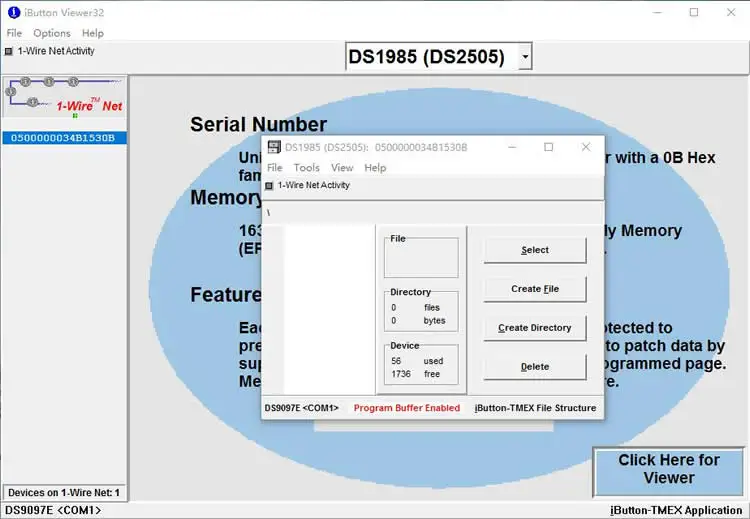Viewport: 750px width, 519px height.
Task: Click the root path '\' in dialog
Action: click(x=269, y=213)
